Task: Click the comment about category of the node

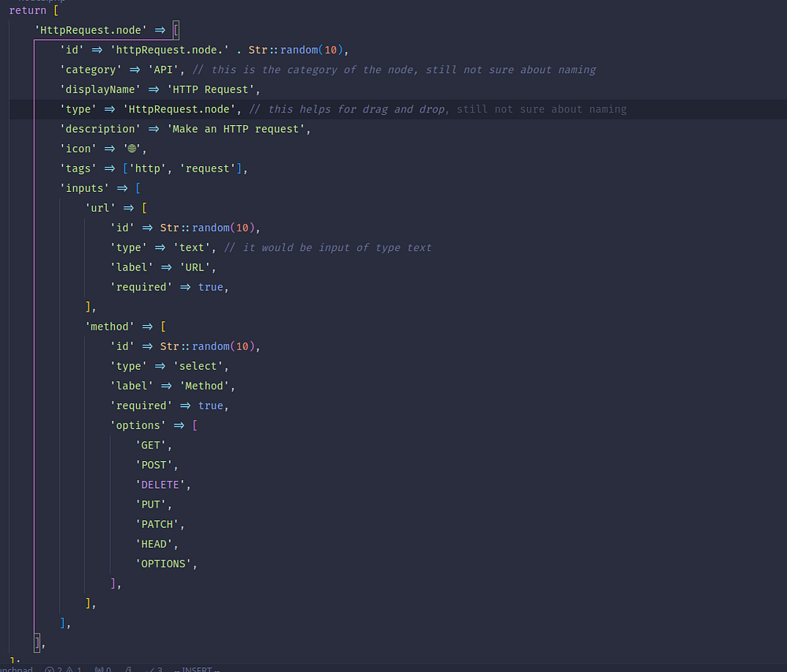Action: [394, 70]
